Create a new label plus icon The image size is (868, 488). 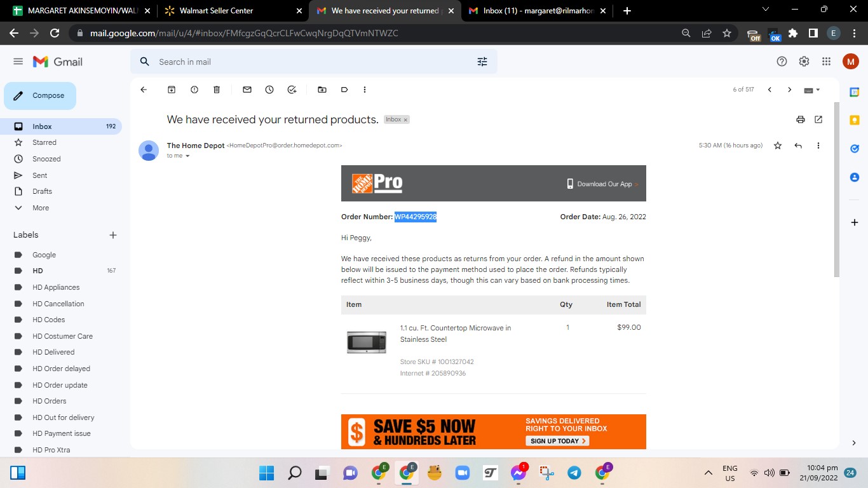click(113, 235)
